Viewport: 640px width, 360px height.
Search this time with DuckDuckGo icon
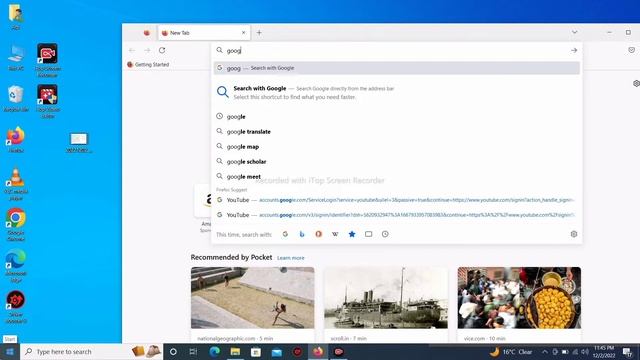pos(318,234)
